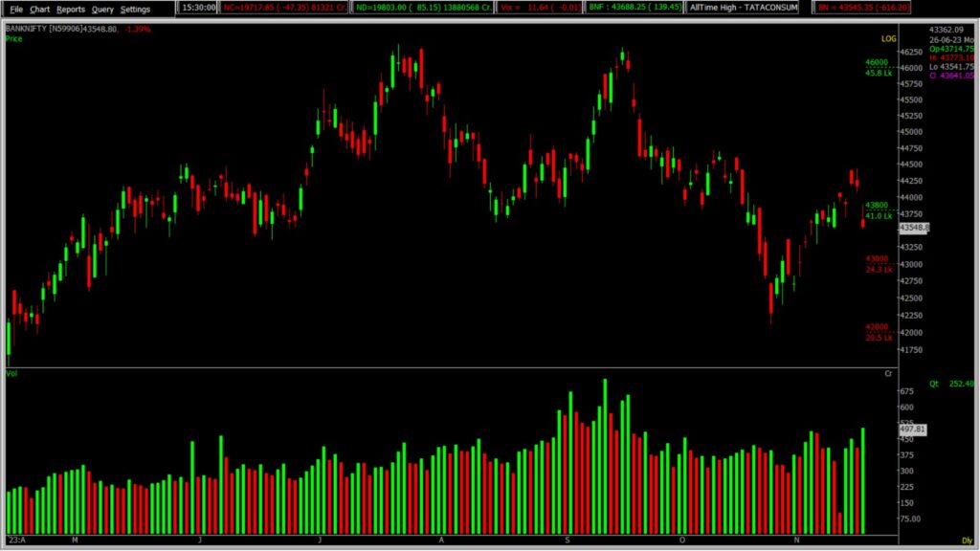Click the green Price label
Viewport: 980px width, 551px height.
point(13,38)
